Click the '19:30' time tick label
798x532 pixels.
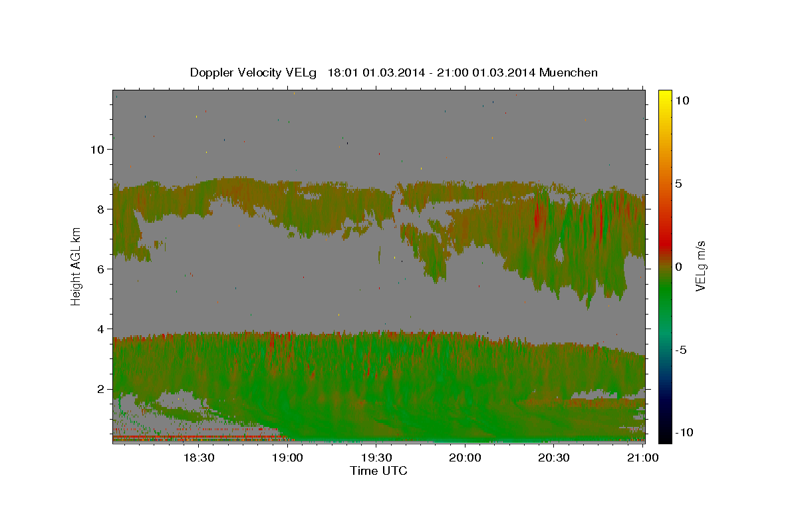376,458
